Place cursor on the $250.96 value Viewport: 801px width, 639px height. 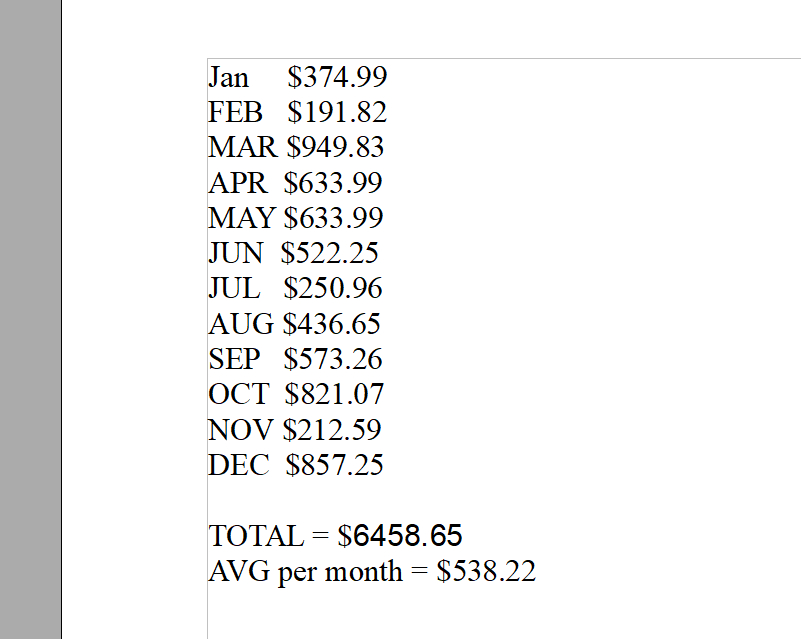[x=333, y=289]
